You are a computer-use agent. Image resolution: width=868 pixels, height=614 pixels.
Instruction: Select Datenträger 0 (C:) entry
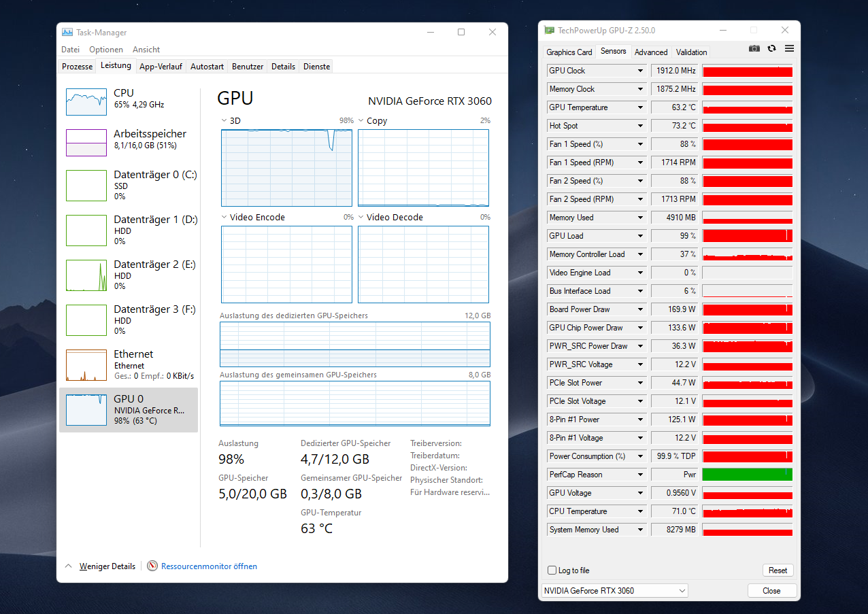point(129,186)
